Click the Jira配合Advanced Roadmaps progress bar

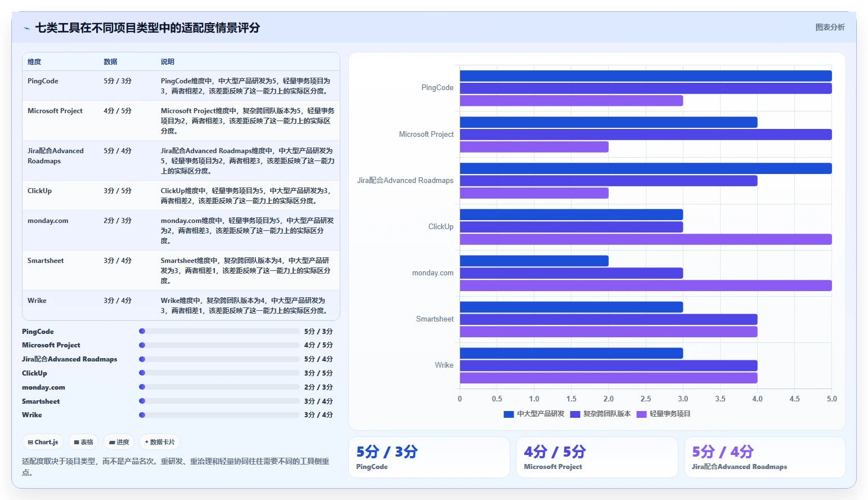tap(219, 359)
